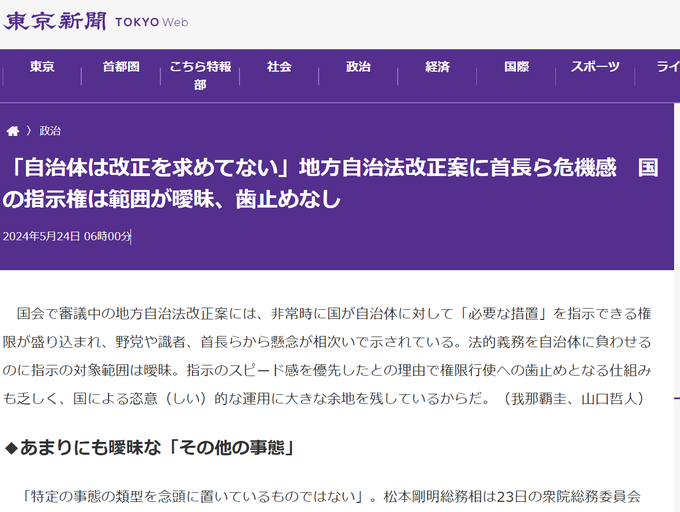Image resolution: width=680 pixels, height=512 pixels.
Task: Open the 経済 navigation tab
Action: [437, 67]
